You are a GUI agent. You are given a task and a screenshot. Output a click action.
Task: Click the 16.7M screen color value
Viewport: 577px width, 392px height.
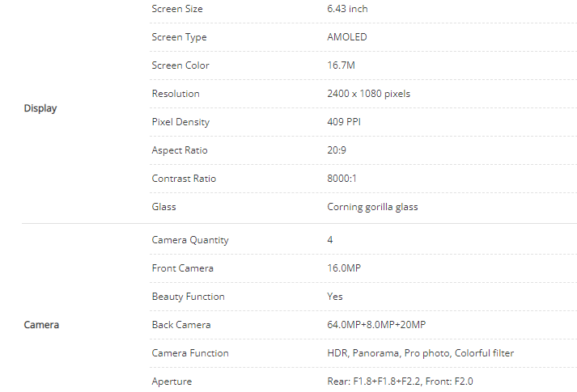coord(342,65)
